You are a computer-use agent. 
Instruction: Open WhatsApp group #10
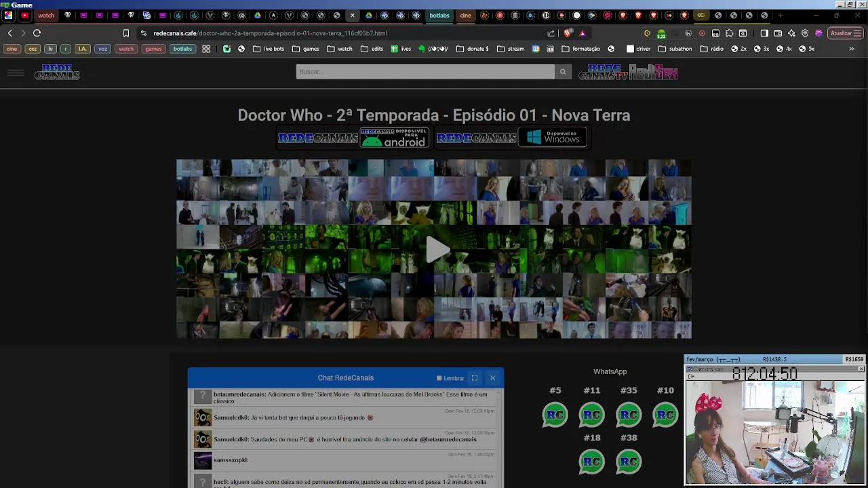click(665, 415)
